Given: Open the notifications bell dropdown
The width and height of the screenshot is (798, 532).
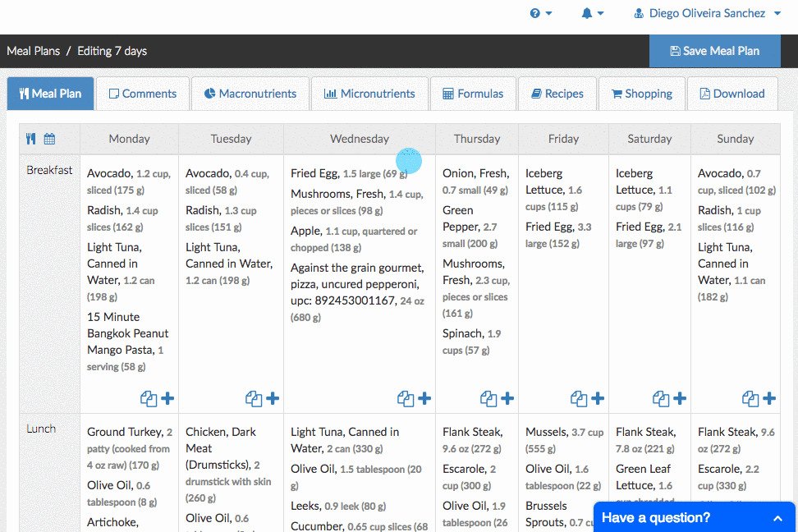Looking at the screenshot, I should pos(592,13).
